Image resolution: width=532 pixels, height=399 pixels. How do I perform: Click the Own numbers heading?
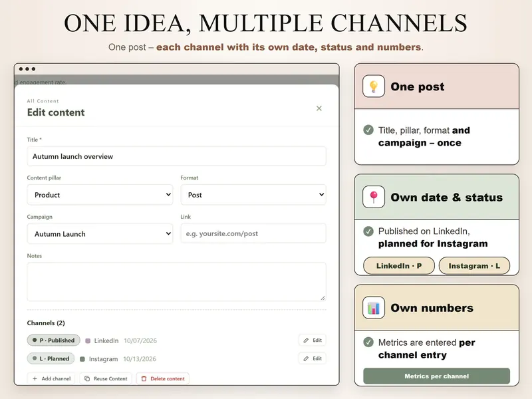pyautogui.click(x=432, y=308)
